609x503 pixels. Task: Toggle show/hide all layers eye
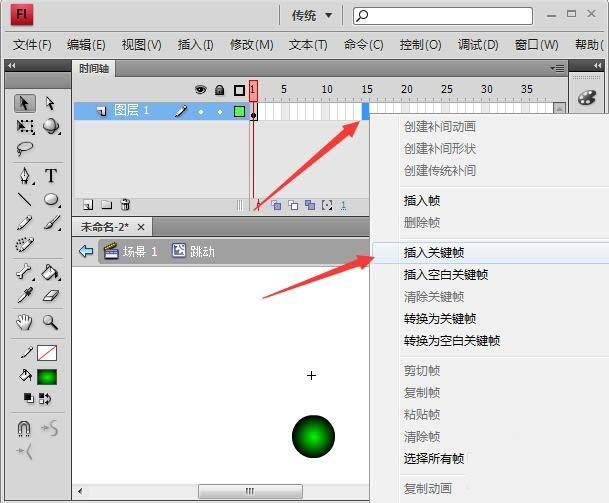pos(200,90)
